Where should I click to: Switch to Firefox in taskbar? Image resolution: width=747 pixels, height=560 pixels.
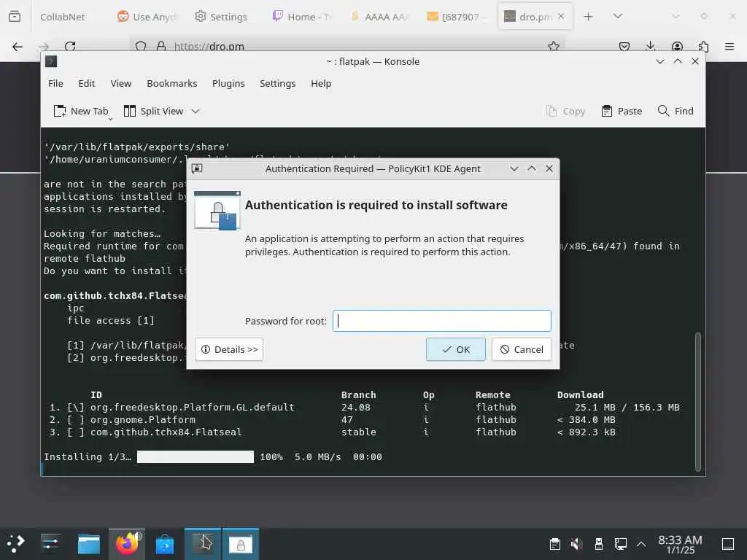(127, 543)
